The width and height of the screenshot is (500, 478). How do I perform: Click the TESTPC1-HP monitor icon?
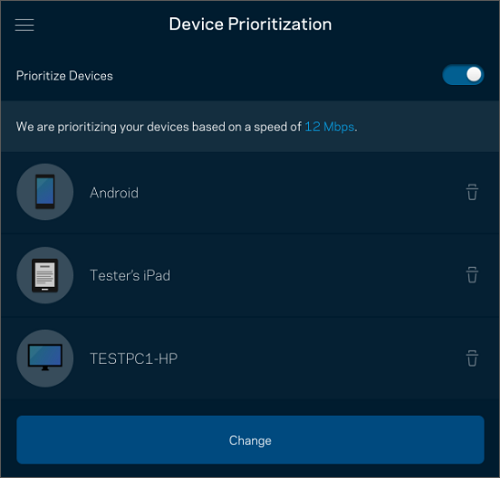(x=45, y=358)
